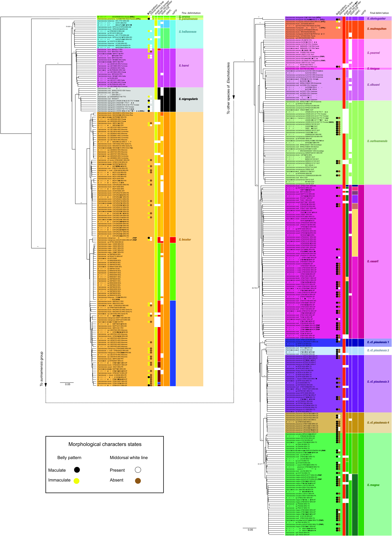This screenshot has height=536, width=392.
Task: Click the 'E. sikuani' species label
Action: point(374,85)
